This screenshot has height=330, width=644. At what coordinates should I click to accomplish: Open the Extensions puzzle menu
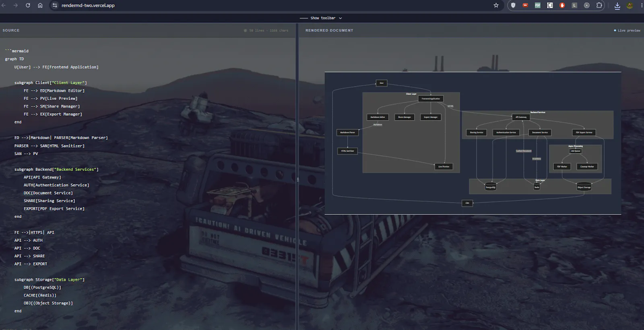click(599, 5)
